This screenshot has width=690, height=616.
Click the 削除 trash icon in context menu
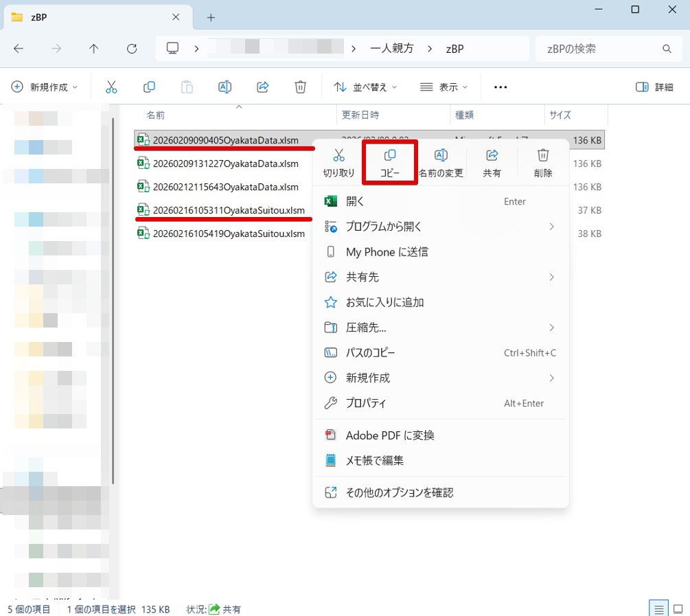[543, 156]
